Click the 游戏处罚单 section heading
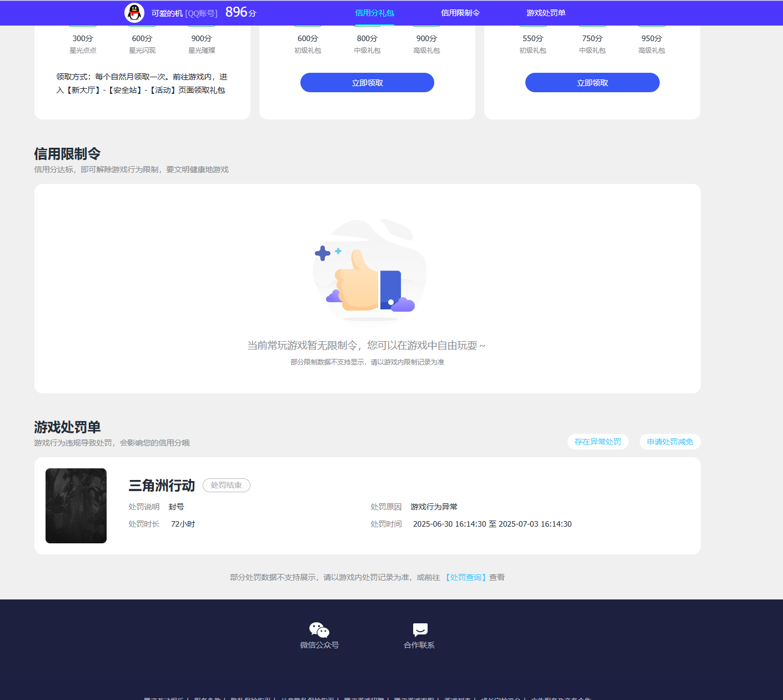Viewport: 783px width, 700px height. click(x=67, y=427)
